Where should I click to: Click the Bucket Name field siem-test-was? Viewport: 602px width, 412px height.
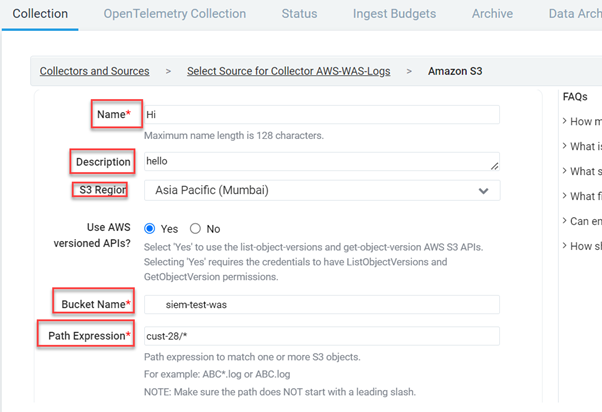tap(322, 304)
